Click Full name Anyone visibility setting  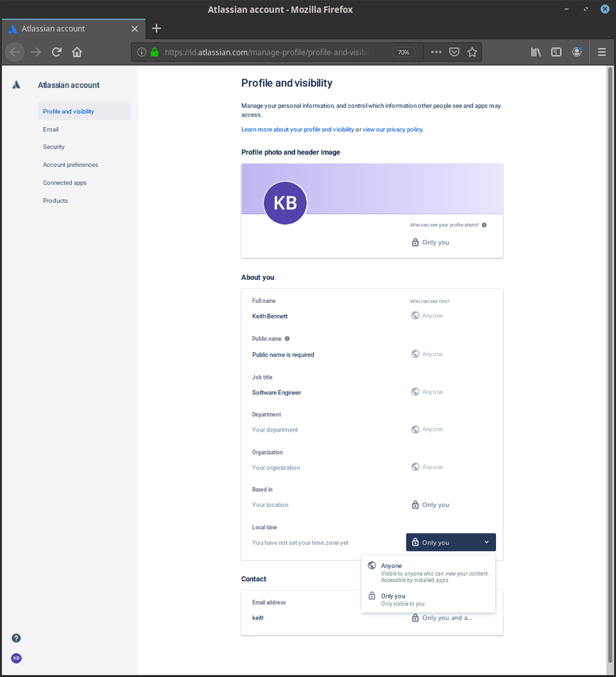coord(428,316)
